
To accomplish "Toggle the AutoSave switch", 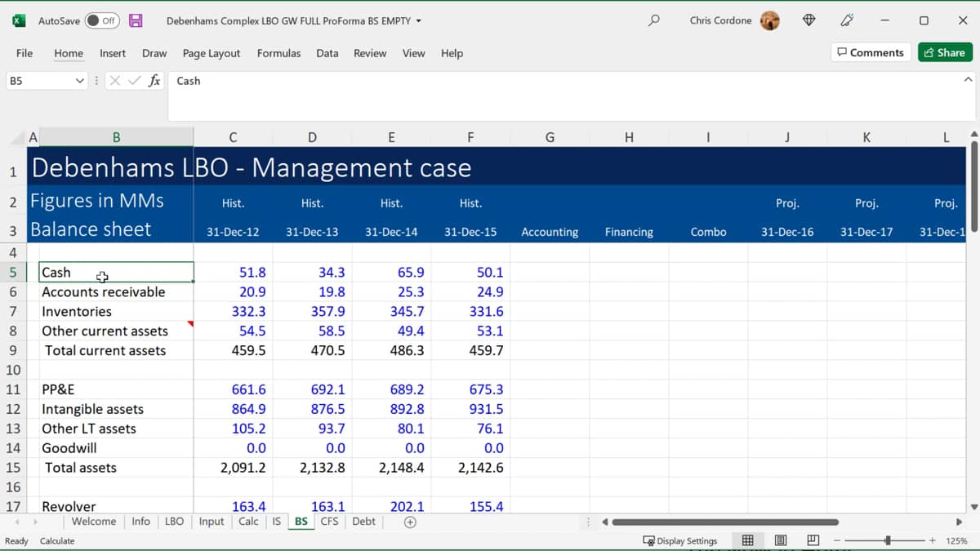I will (x=101, y=20).
